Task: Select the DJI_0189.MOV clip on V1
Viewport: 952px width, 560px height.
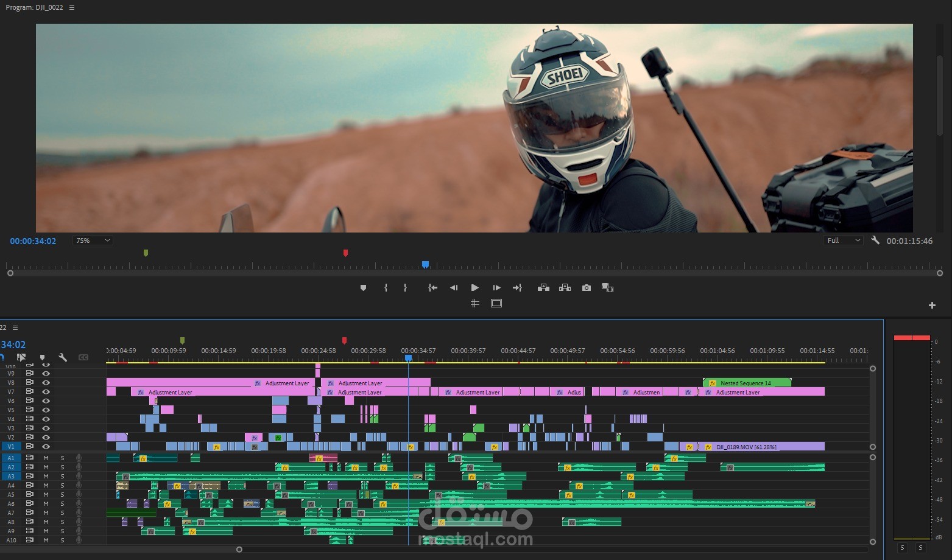Action: click(761, 447)
